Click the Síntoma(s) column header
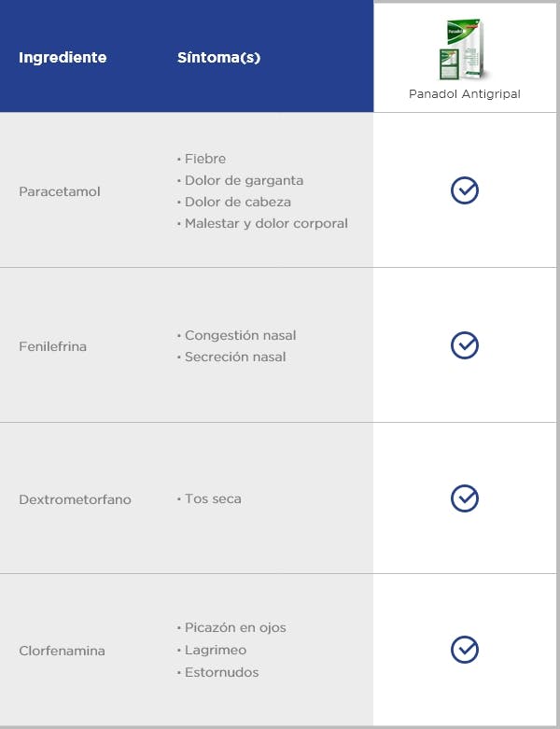This screenshot has height=729, width=560. 219,57
